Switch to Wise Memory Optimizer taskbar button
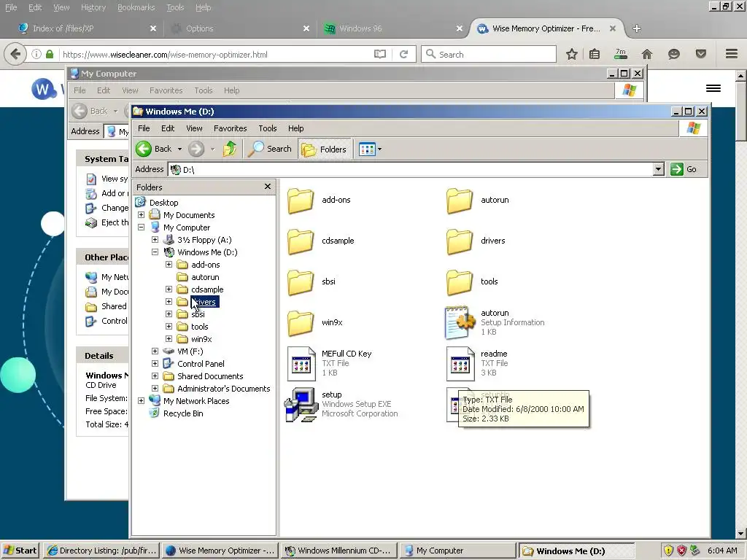747x560 pixels. [220, 551]
